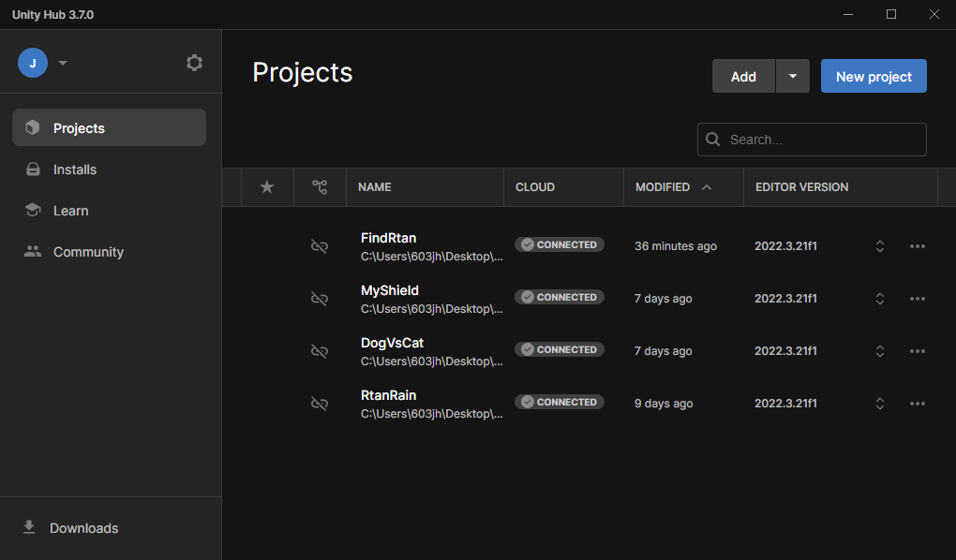Expand the account dropdown arrow

tap(62, 63)
